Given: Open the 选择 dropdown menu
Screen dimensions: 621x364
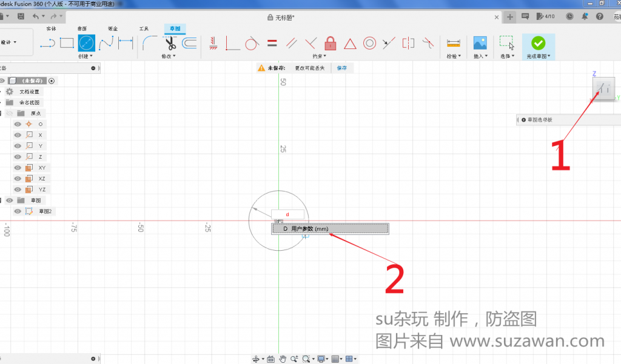Looking at the screenshot, I should 508,56.
